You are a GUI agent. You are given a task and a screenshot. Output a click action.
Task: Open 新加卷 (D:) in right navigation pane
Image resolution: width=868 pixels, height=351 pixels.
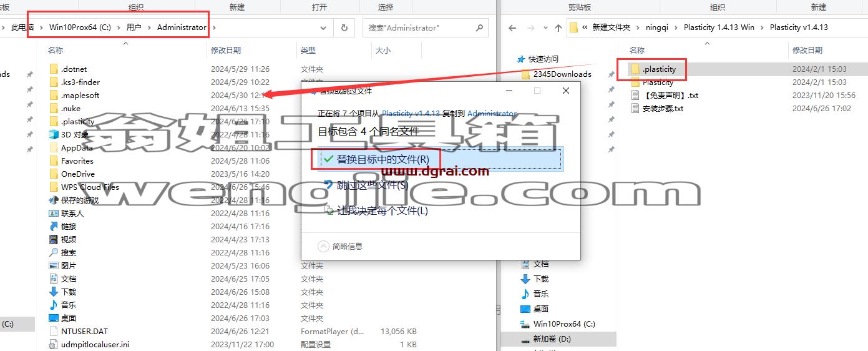[x=552, y=339]
